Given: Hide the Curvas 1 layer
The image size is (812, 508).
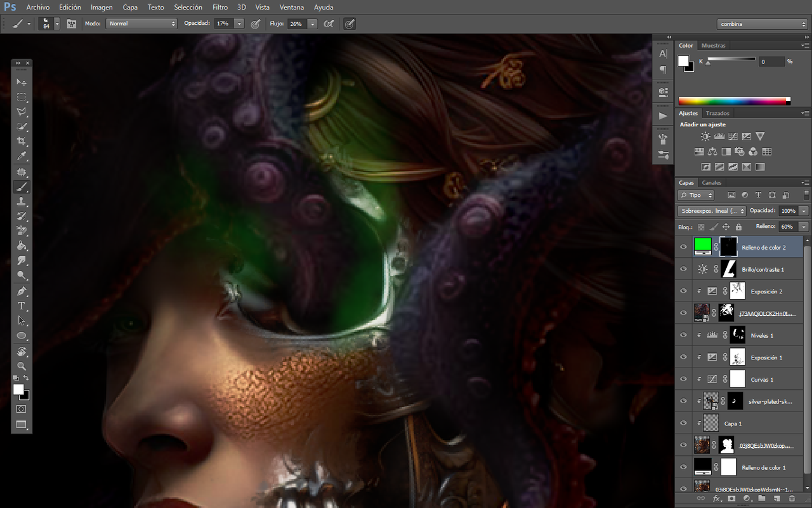Looking at the screenshot, I should [x=683, y=379].
